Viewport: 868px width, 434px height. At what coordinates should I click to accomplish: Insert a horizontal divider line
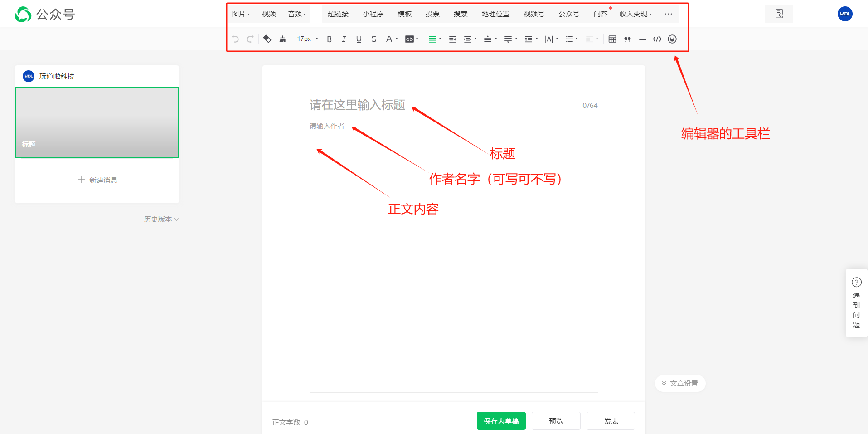pyautogui.click(x=642, y=39)
